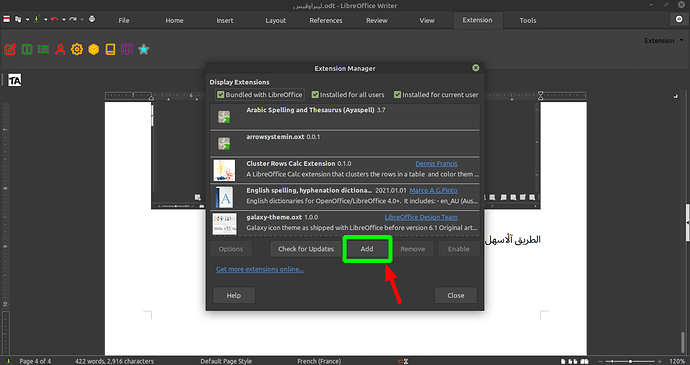Viewport: 690px width, 365px height.
Task: Open the Home tab
Action: coord(174,20)
